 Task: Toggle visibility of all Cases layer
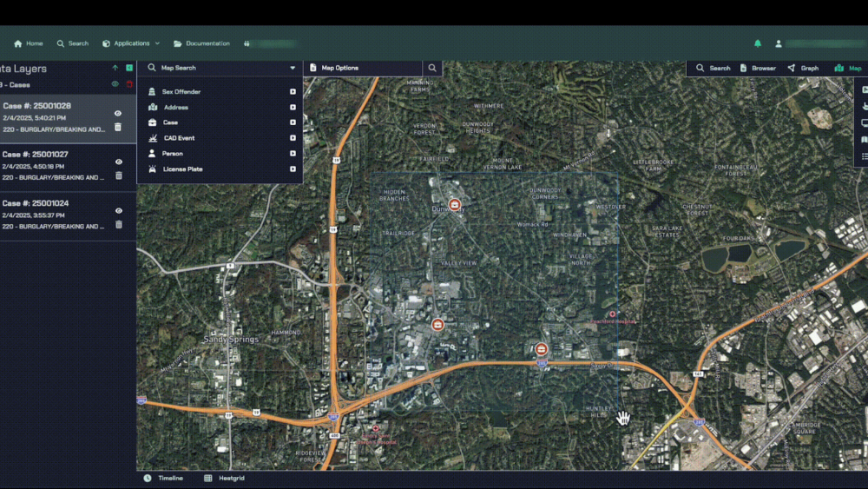[x=115, y=84]
